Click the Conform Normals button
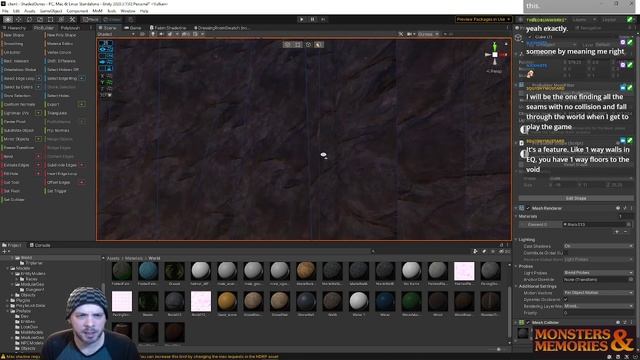Image resolution: width=640 pixels, height=360 pixels. click(x=19, y=104)
